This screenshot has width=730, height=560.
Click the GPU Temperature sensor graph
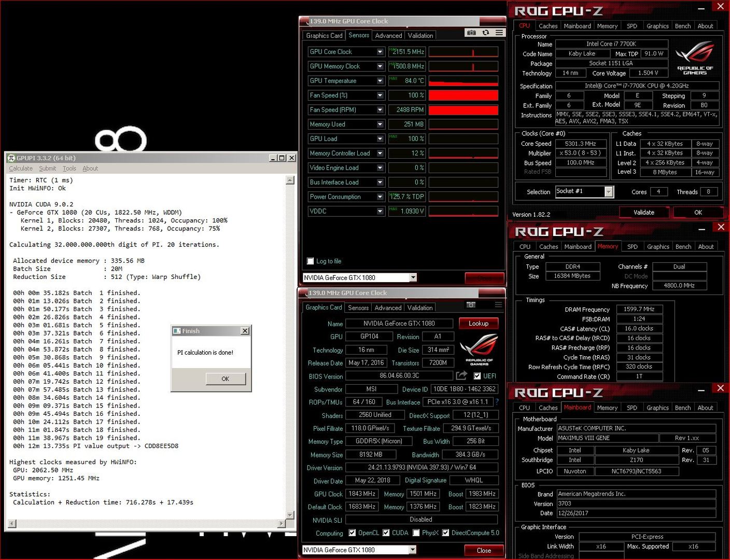pos(463,81)
